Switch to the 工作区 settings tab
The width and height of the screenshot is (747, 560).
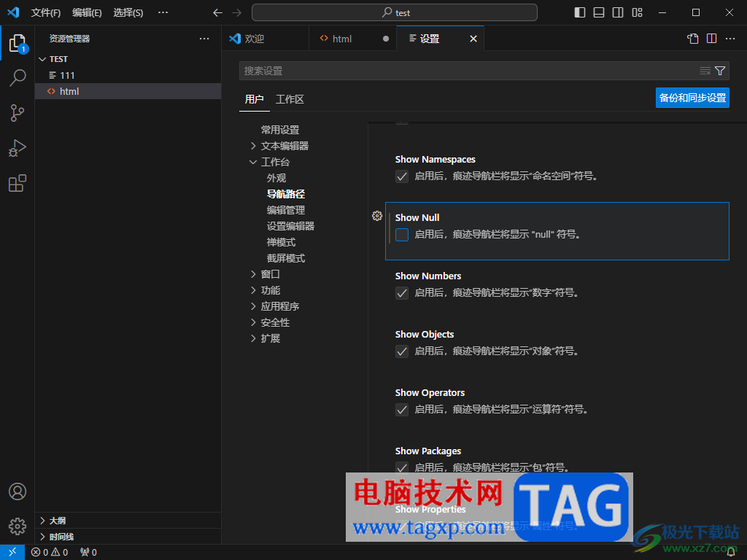(290, 99)
